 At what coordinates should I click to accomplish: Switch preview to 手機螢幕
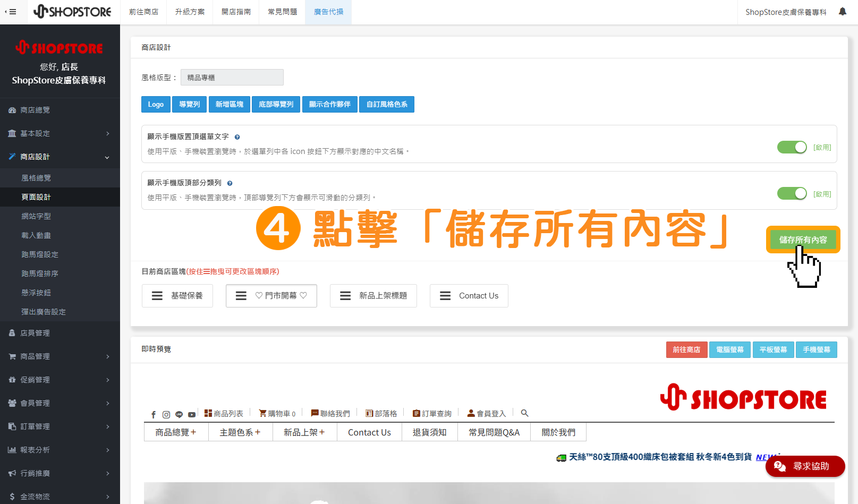click(x=817, y=349)
